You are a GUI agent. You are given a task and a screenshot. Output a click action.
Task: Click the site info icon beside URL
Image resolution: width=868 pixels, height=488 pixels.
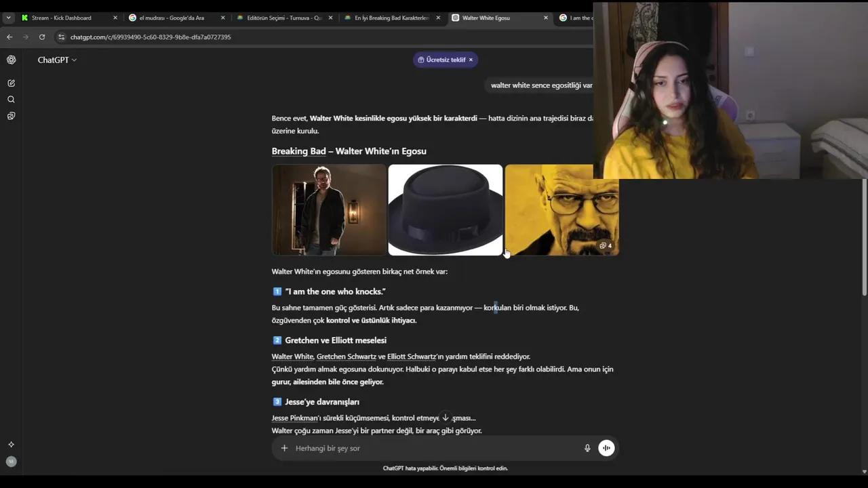[x=61, y=37]
